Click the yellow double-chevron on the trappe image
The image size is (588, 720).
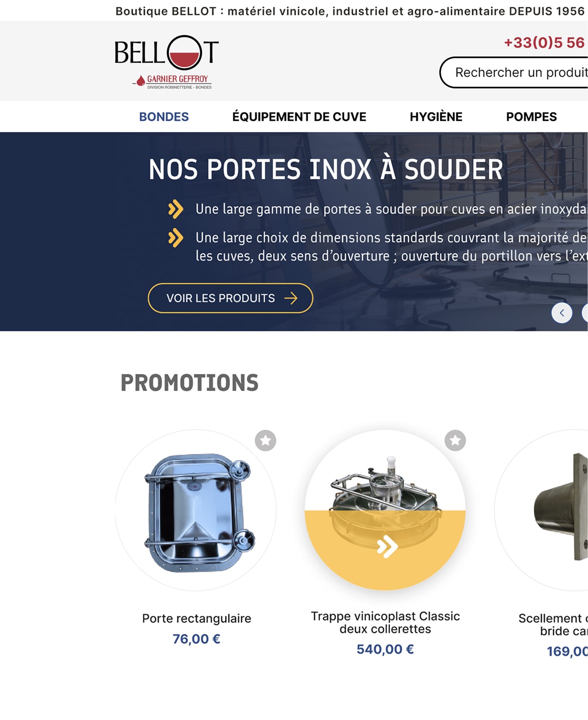(x=387, y=546)
